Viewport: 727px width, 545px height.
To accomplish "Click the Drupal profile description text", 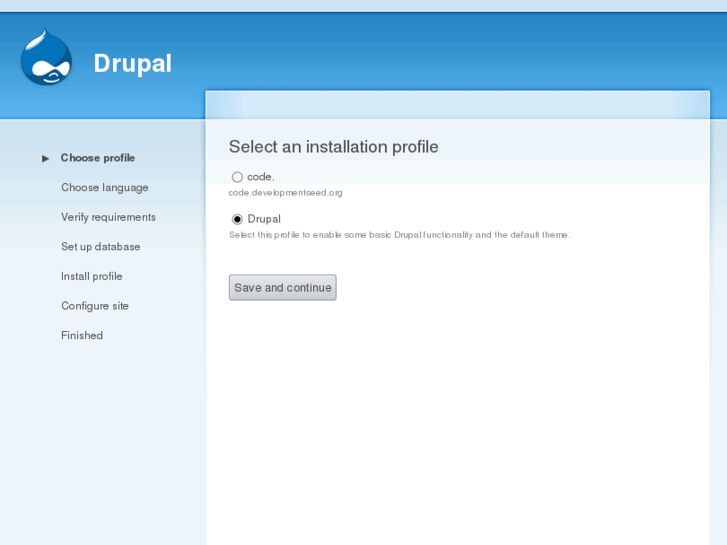I will 399,235.
